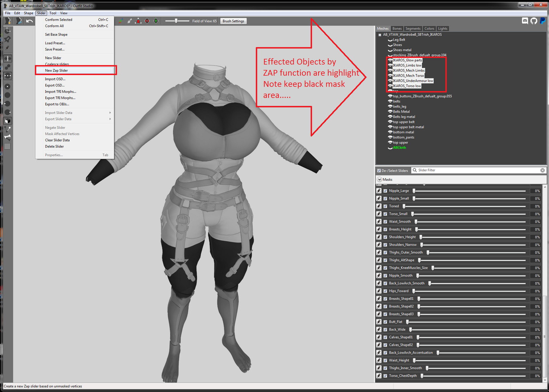The width and height of the screenshot is (549, 392).
Task: Uncheck the Breasts_Height slider checkbox
Action: click(x=386, y=229)
